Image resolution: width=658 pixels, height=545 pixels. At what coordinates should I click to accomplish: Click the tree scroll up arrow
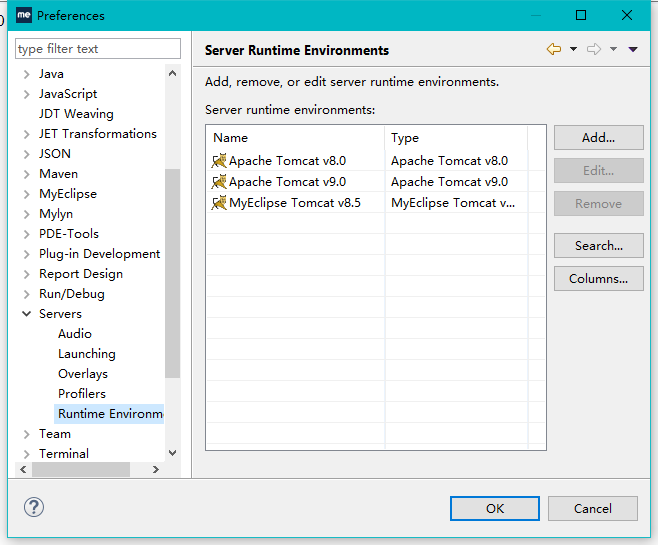tap(172, 74)
